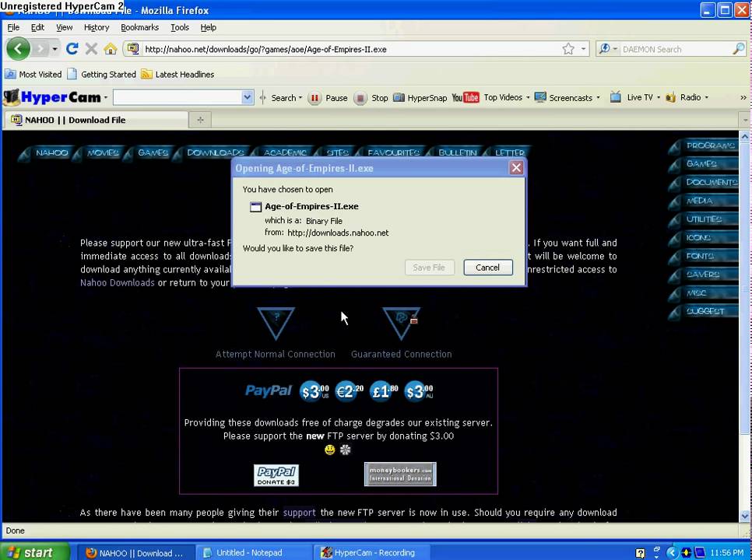Viewport: 752px width, 560px height.
Task: Open the Bookmarks menu
Action: [139, 27]
